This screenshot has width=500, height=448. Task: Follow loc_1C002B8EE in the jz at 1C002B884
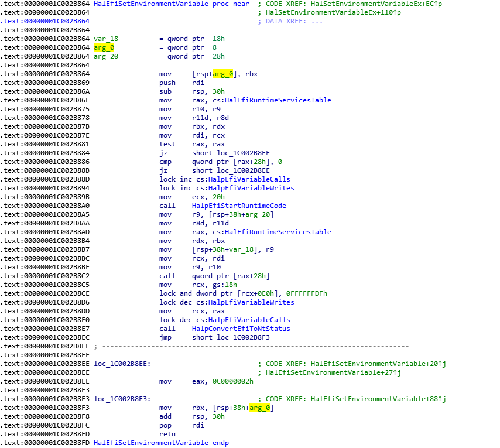(244, 153)
